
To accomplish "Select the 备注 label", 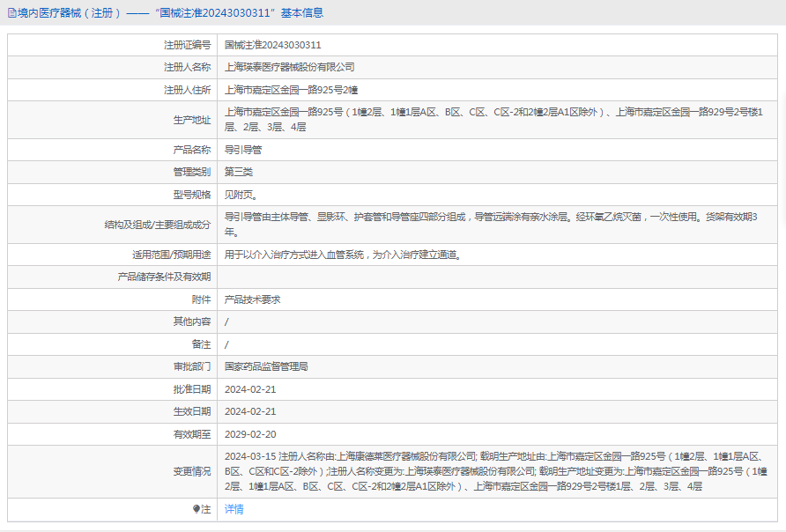I will click(x=202, y=344).
